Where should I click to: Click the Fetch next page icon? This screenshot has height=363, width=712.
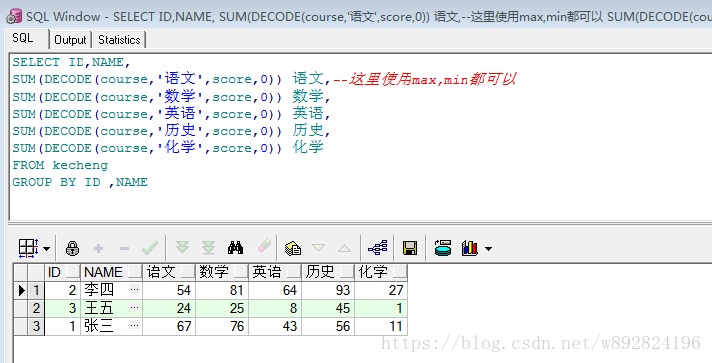(x=183, y=248)
